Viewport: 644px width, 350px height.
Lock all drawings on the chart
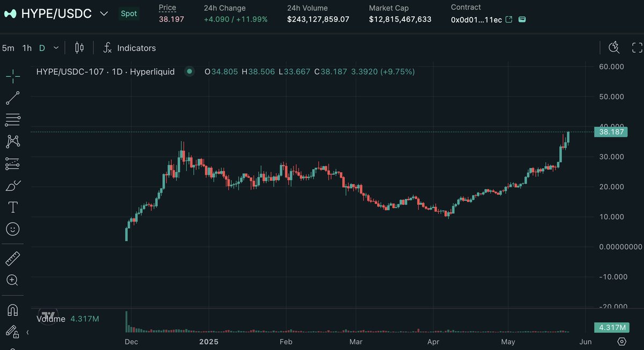pyautogui.click(x=12, y=332)
